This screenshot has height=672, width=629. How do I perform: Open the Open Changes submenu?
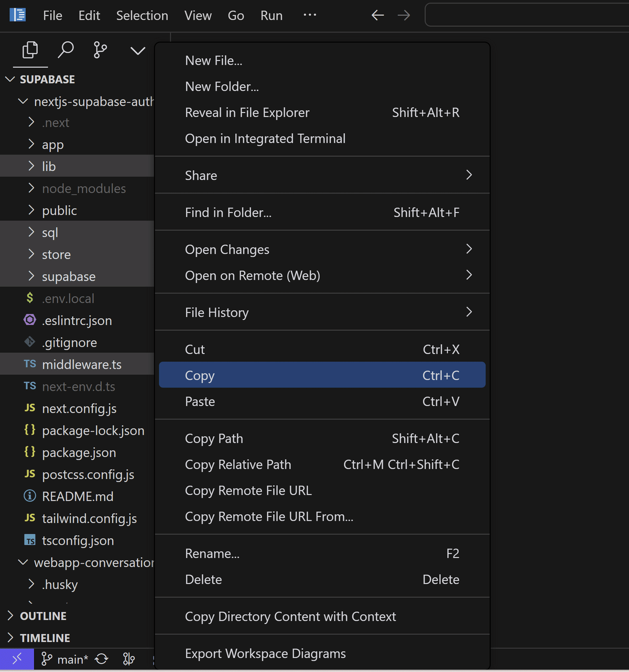(322, 250)
